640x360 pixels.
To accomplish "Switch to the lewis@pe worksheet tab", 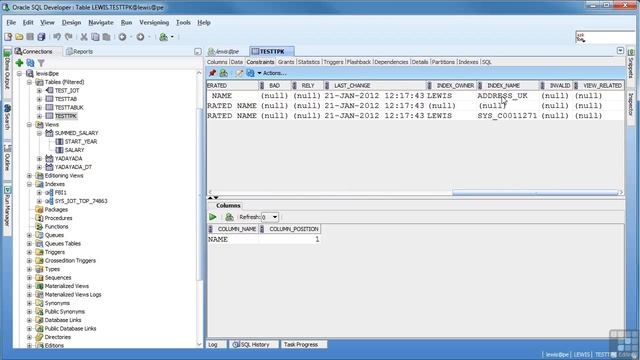I will pyautogui.click(x=224, y=51).
